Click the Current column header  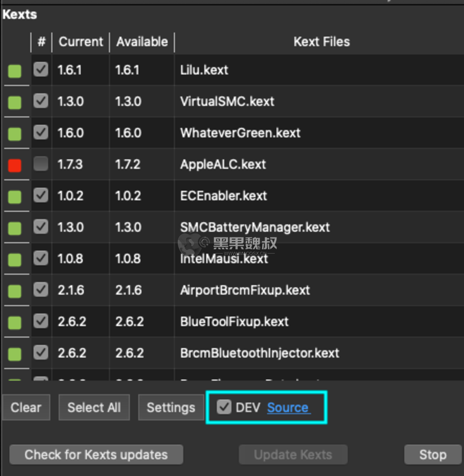pos(80,42)
